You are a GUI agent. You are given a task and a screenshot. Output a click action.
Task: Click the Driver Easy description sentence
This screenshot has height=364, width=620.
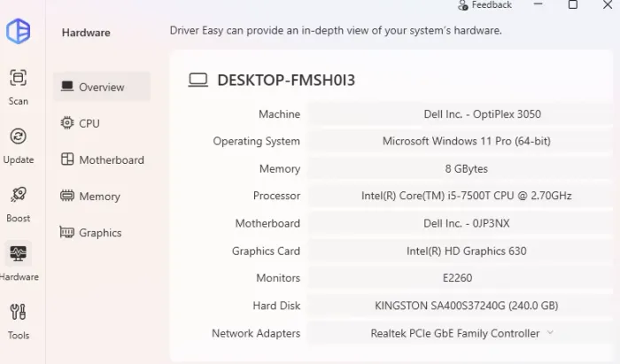336,30
